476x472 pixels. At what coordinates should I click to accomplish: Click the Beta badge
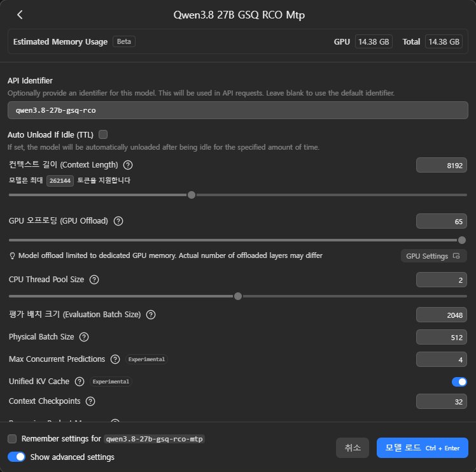tap(124, 41)
